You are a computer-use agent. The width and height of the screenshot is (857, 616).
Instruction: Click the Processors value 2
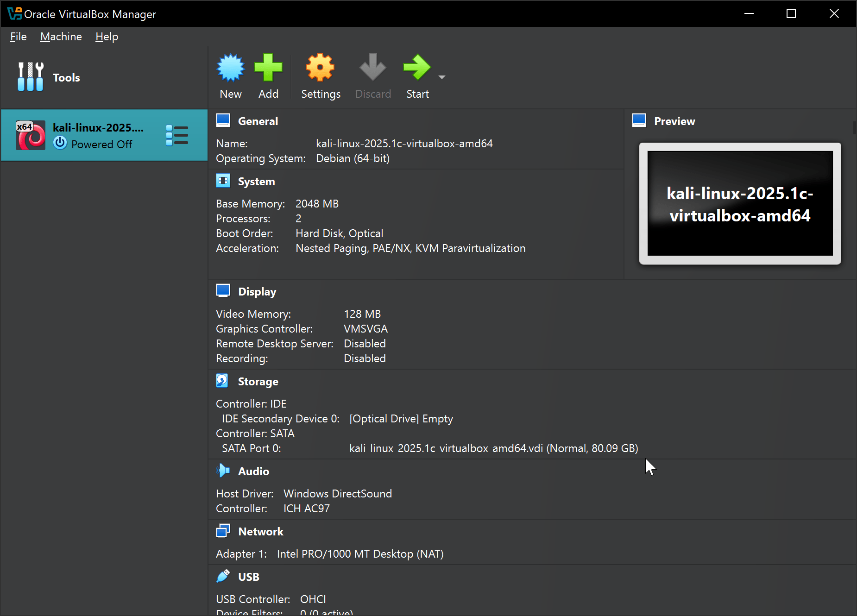[298, 219]
